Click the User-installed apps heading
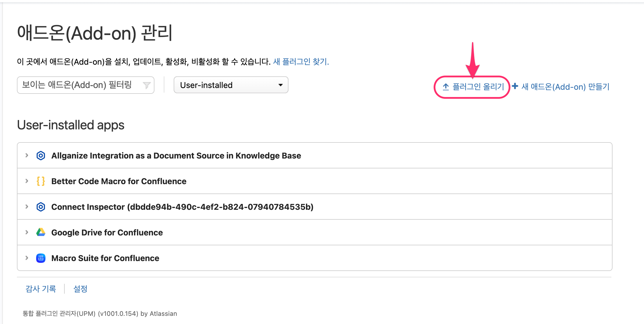The width and height of the screenshot is (644, 324). (71, 125)
